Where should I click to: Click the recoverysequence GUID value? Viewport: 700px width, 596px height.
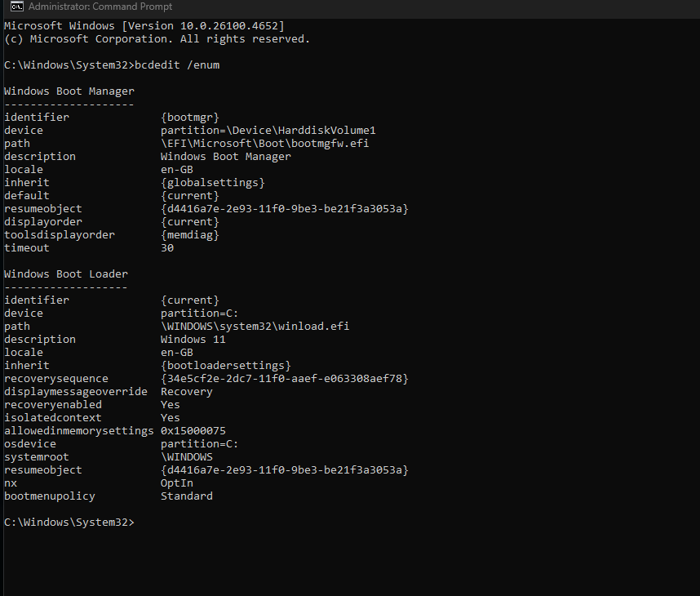[284, 379]
